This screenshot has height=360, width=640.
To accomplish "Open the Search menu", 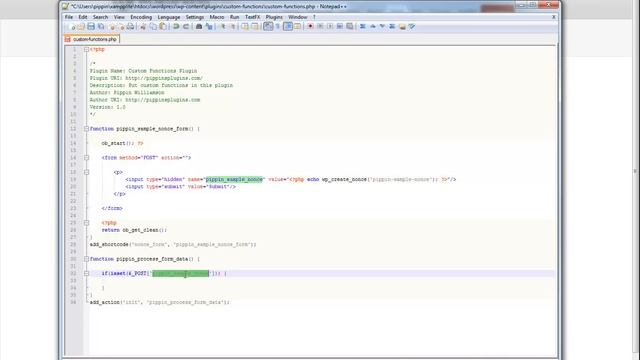I will [x=100, y=17].
